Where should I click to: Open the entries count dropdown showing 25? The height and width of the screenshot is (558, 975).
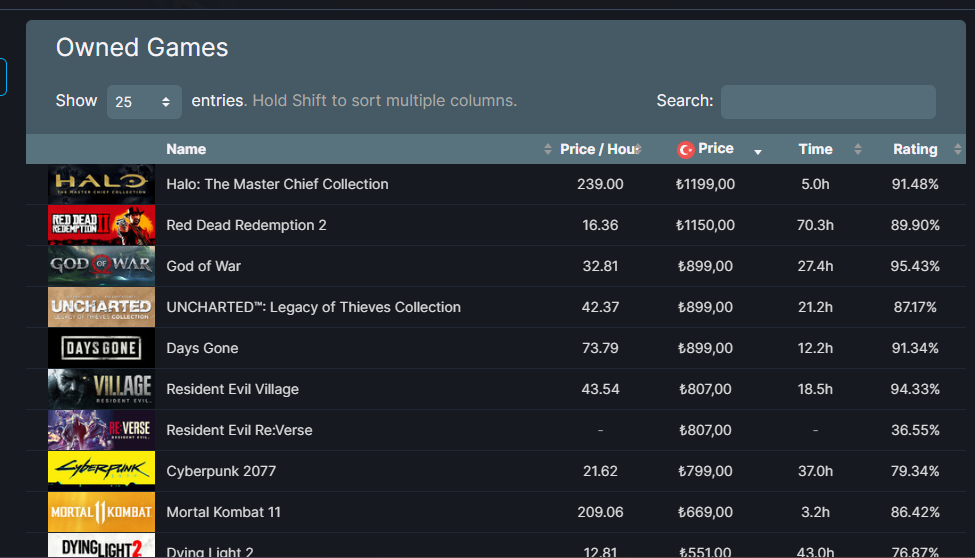click(144, 101)
